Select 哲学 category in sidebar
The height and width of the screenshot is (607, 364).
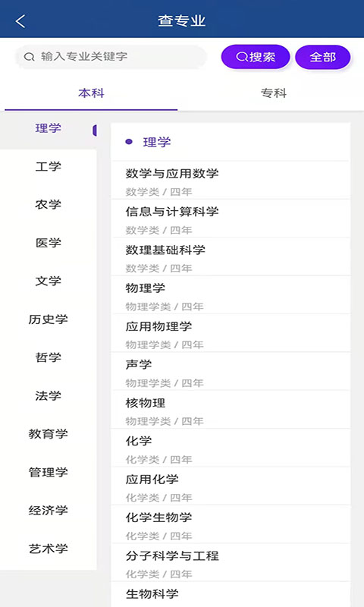[48, 357]
